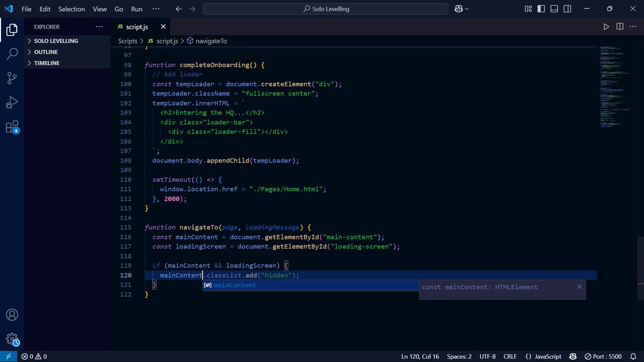Open errors and warnings count in status bar
The width and height of the screenshot is (644, 362).
[34, 357]
